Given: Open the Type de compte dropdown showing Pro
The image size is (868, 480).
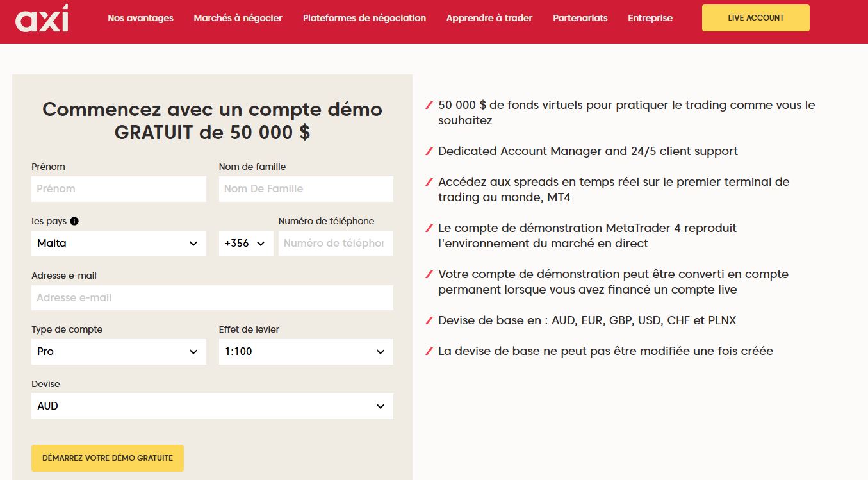Looking at the screenshot, I should point(119,351).
